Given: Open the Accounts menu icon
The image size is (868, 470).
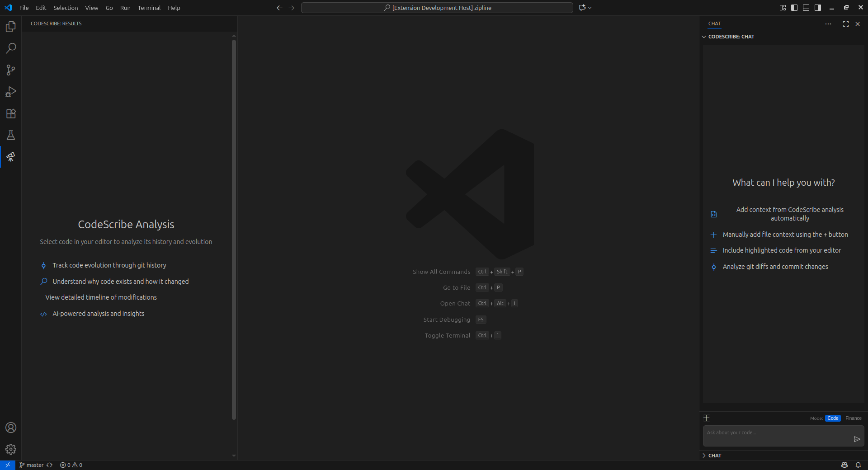Looking at the screenshot, I should (11, 428).
